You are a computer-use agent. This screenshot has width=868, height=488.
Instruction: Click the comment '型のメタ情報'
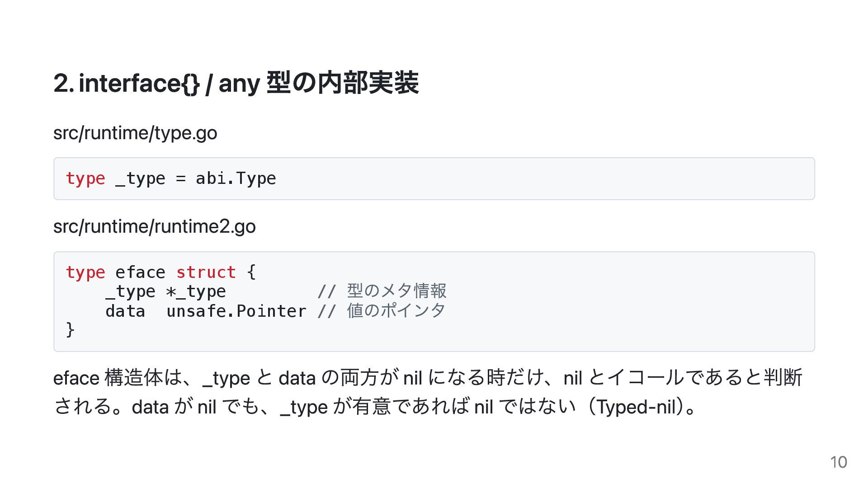(396, 291)
